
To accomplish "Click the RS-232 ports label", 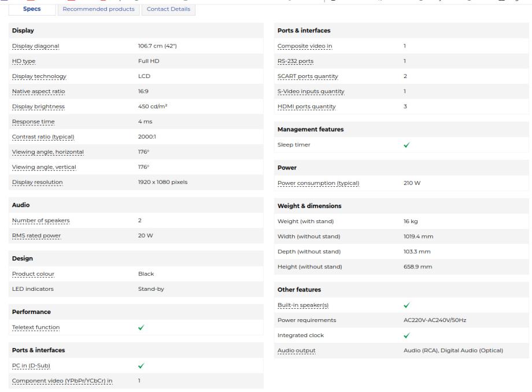I will coord(295,61).
